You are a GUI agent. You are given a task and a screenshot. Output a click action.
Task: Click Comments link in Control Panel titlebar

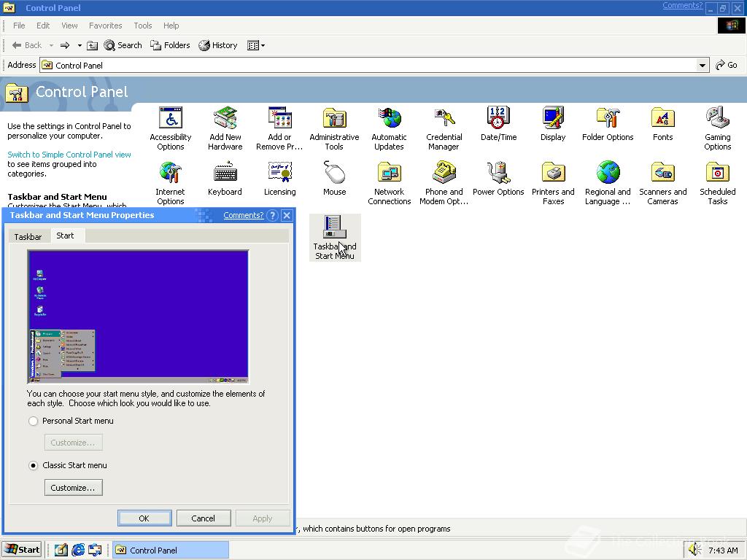pos(683,5)
